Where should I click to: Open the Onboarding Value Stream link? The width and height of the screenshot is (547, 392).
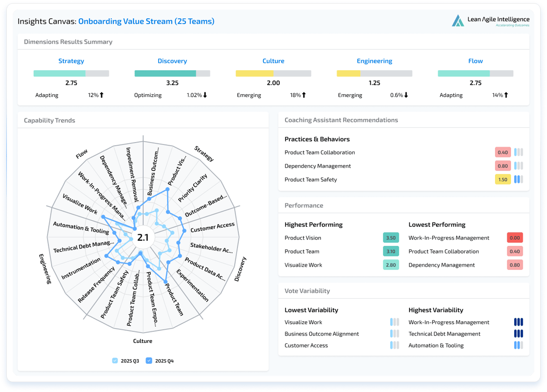(146, 21)
